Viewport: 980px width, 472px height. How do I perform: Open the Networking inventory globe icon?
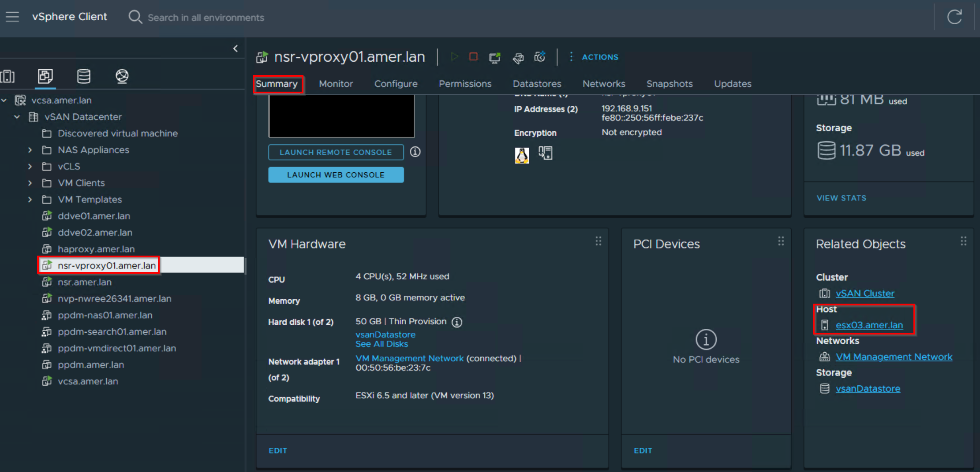[x=122, y=75]
